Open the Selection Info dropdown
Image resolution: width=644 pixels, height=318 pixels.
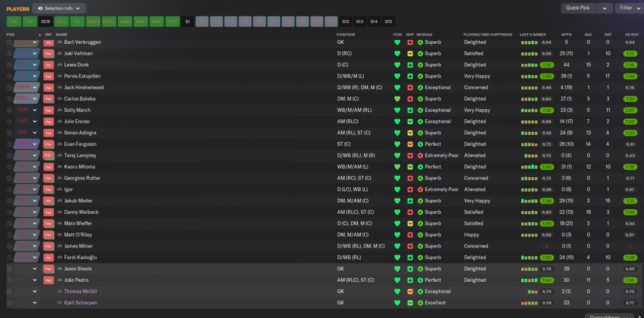59,9
